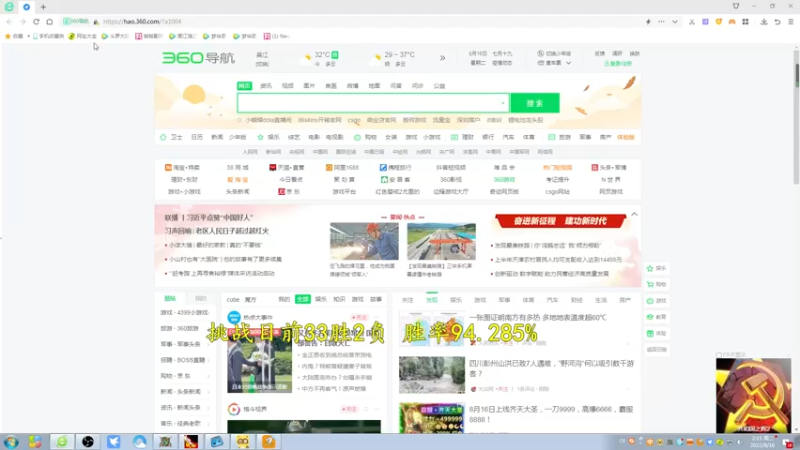
Task: Click the right floating 购物 cart icon
Action: click(650, 285)
